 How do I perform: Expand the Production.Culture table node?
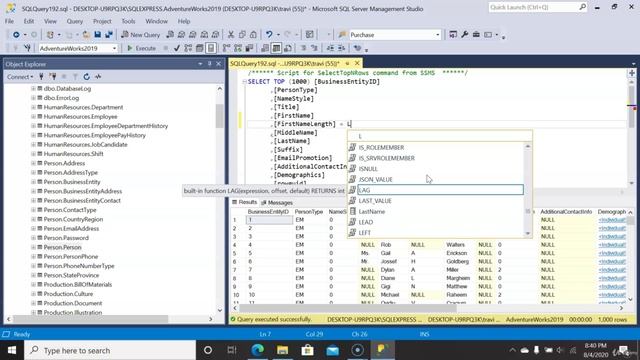33,294
